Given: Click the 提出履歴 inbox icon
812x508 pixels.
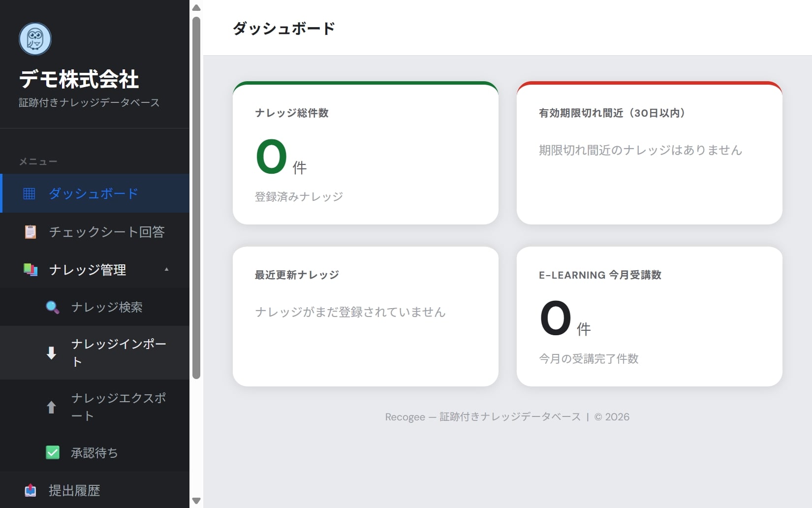Looking at the screenshot, I should point(31,490).
